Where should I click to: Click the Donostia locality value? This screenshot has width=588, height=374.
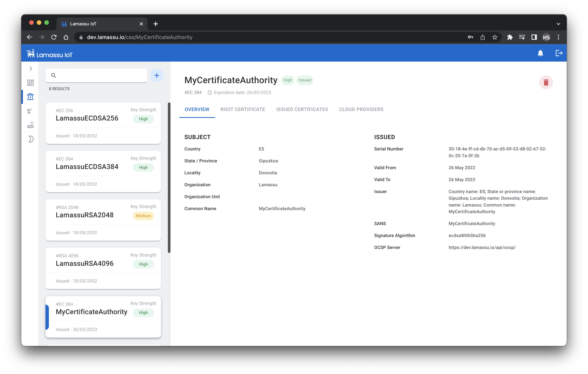(268, 173)
